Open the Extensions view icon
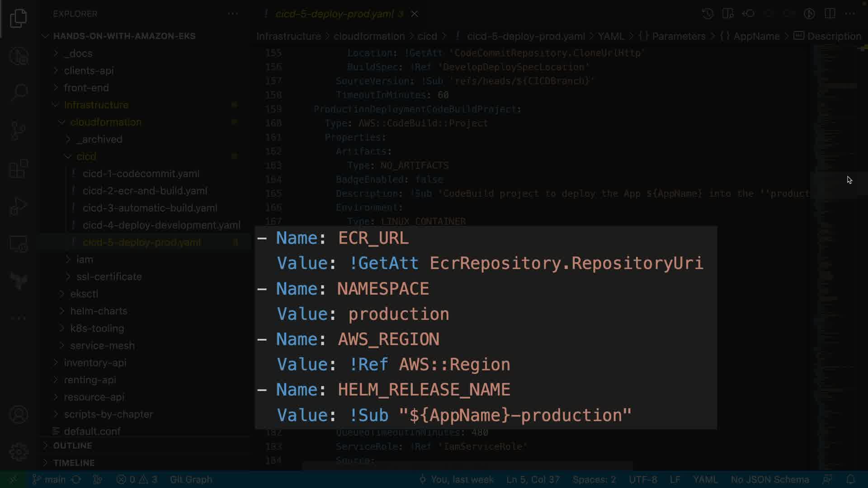 19,169
